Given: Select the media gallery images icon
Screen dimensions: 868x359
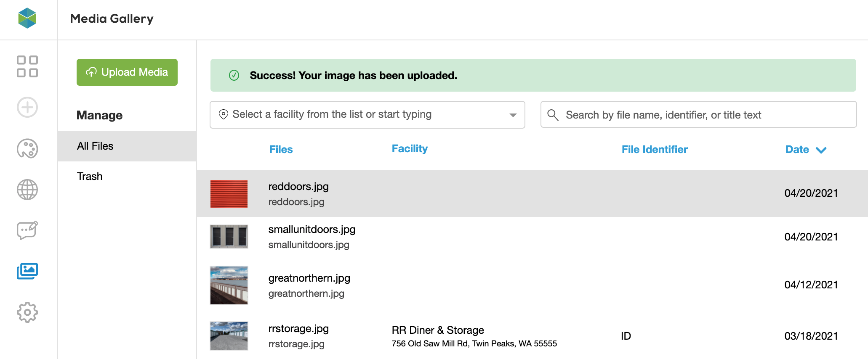Looking at the screenshot, I should [27, 271].
